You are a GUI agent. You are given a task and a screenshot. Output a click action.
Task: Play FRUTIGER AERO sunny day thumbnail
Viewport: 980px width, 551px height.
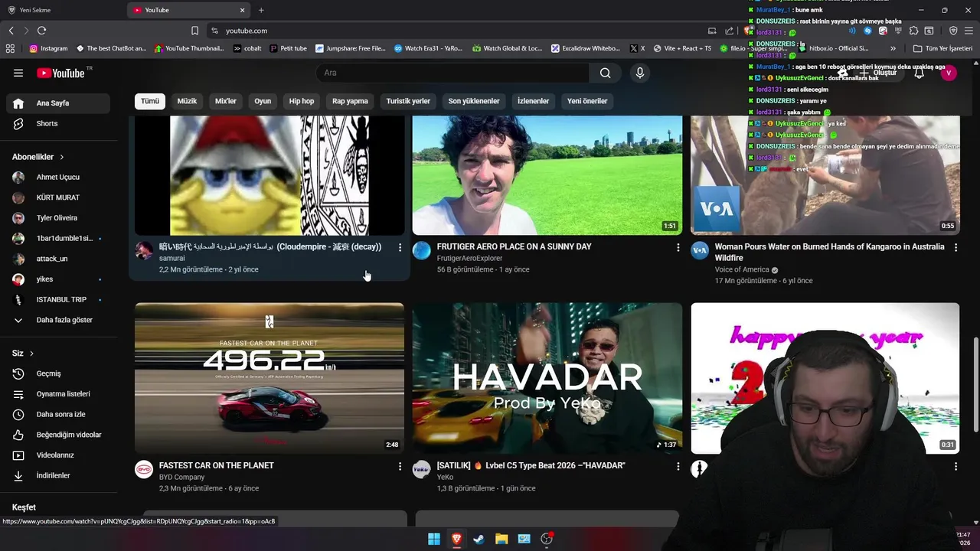click(x=547, y=175)
